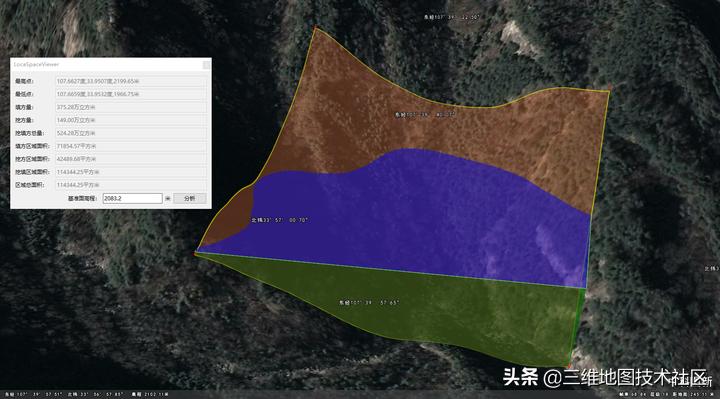
Task: Click the 北纬33°57' latitude label on the map
Action: click(279, 220)
